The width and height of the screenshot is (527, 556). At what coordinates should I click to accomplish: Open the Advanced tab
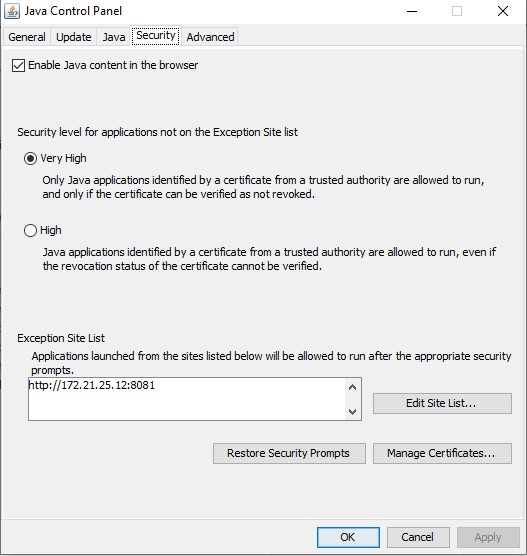pos(210,37)
